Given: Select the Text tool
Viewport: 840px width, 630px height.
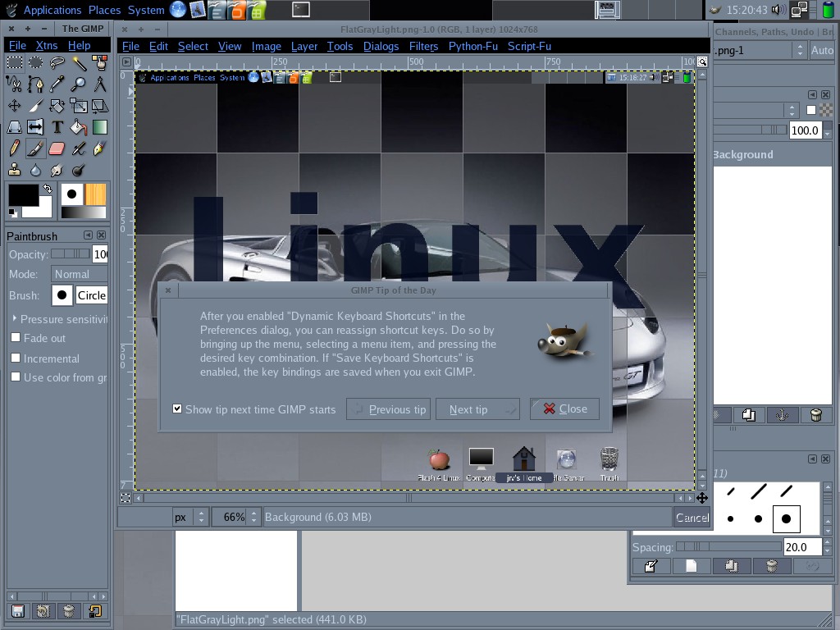Looking at the screenshot, I should 57,127.
